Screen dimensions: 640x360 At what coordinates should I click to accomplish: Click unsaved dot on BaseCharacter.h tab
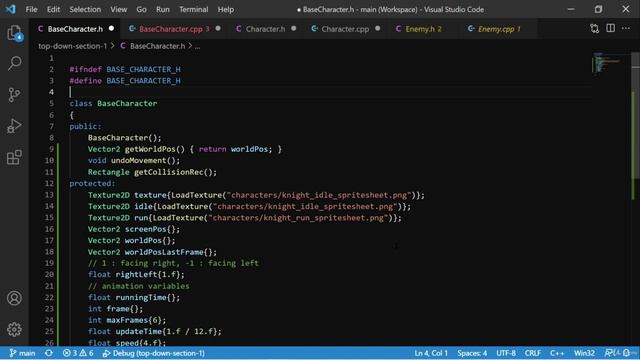(x=111, y=29)
